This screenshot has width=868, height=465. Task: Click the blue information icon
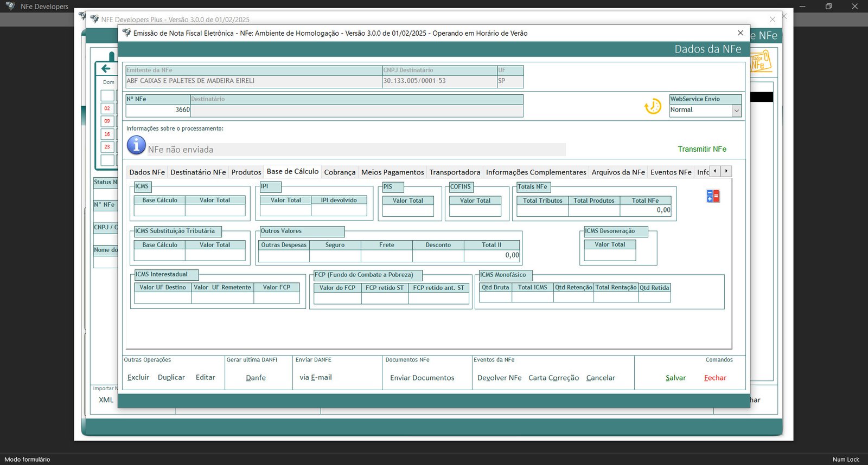136,145
